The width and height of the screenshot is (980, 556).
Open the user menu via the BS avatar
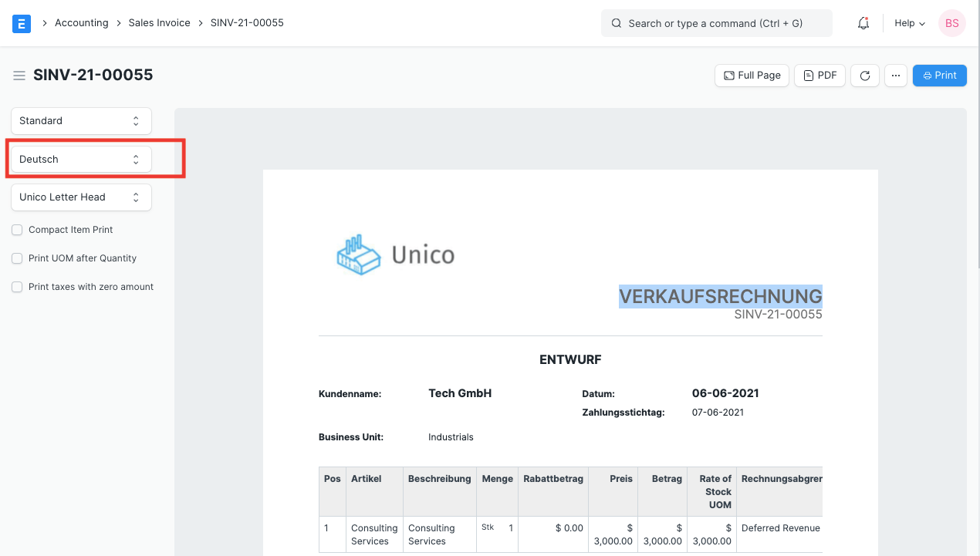(x=951, y=23)
